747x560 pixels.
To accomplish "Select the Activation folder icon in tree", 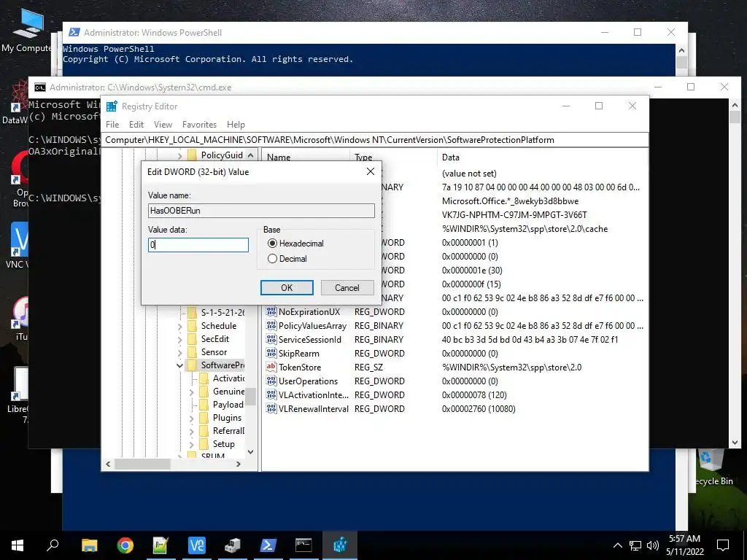I will click(204, 378).
